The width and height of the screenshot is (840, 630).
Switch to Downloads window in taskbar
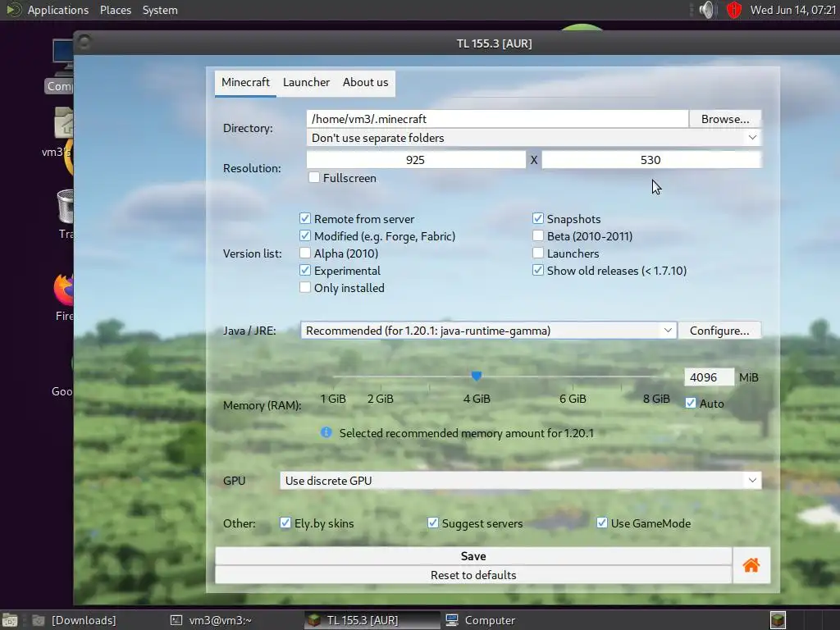[74, 620]
